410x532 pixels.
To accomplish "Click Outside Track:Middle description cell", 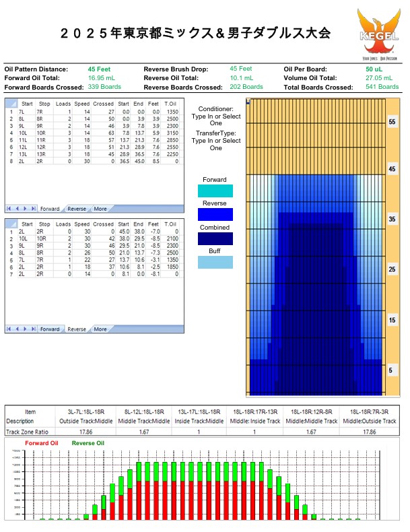I will (86, 422).
